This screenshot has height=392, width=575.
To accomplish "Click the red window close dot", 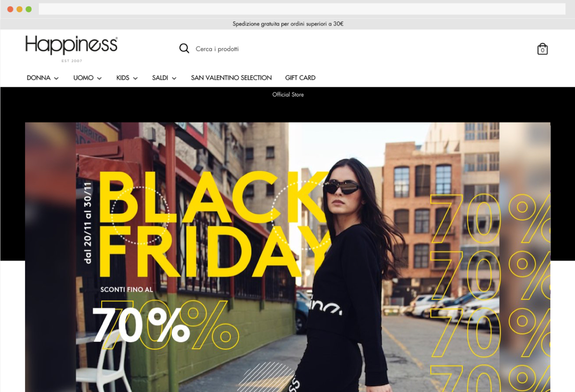I will (10, 9).
